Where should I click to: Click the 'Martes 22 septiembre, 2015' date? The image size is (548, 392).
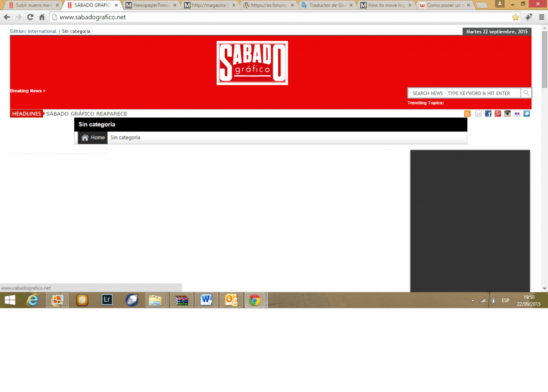pyautogui.click(x=497, y=31)
